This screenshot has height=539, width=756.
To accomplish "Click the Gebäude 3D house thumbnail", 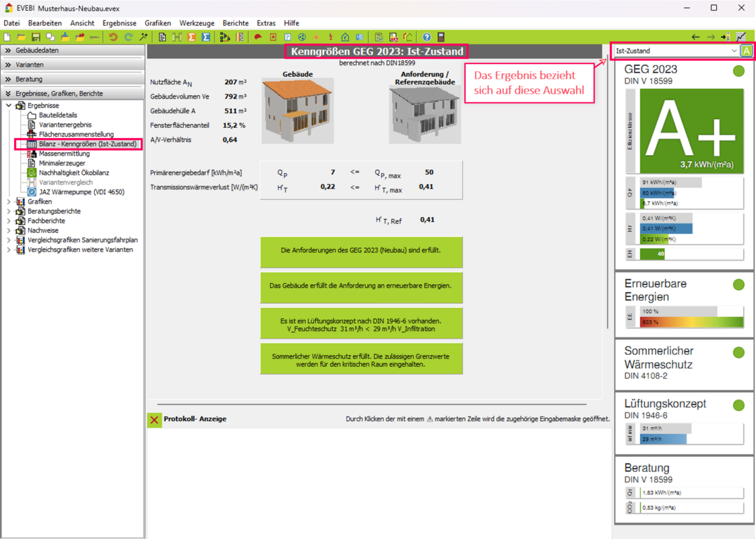I will point(297,110).
